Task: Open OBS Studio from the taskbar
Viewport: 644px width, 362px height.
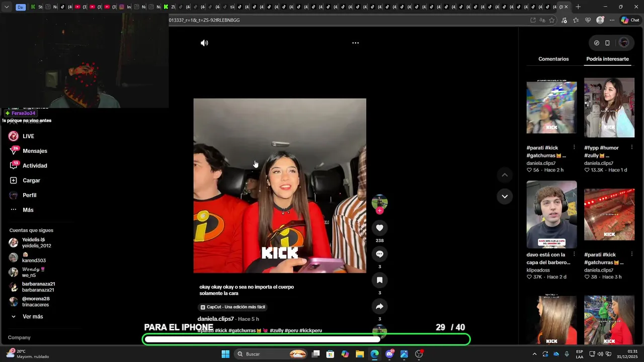Action: point(419,354)
